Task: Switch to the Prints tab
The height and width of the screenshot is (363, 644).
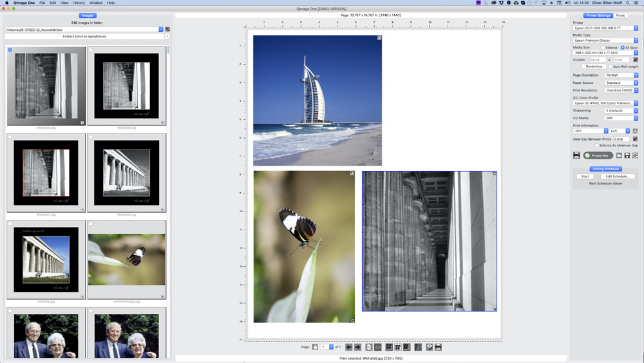Action: (620, 15)
